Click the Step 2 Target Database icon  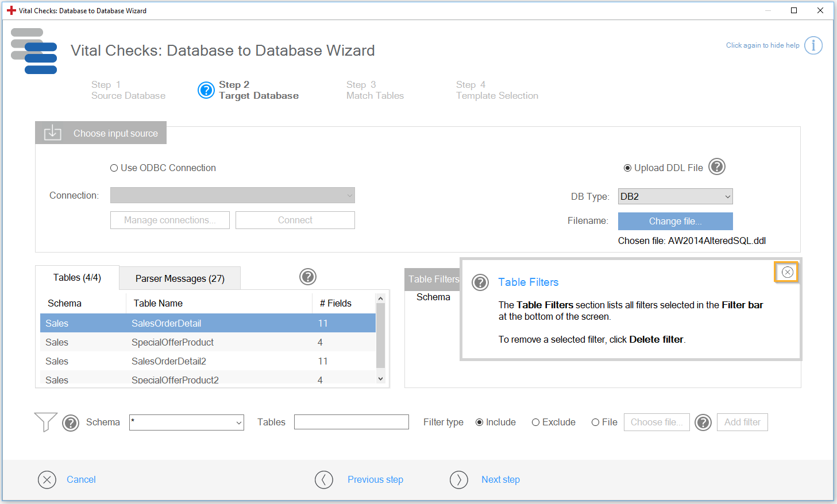(206, 90)
